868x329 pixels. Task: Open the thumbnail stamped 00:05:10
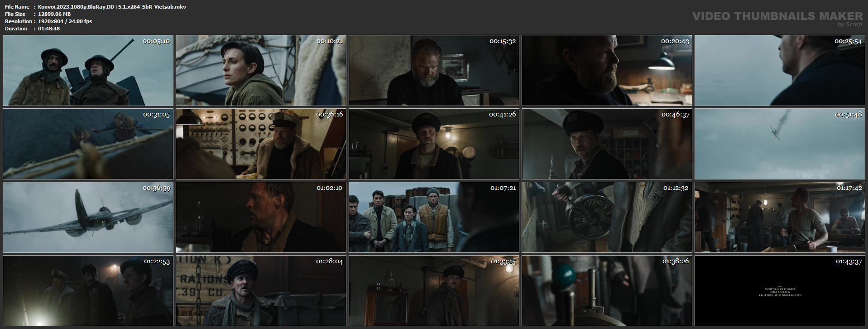(88, 71)
